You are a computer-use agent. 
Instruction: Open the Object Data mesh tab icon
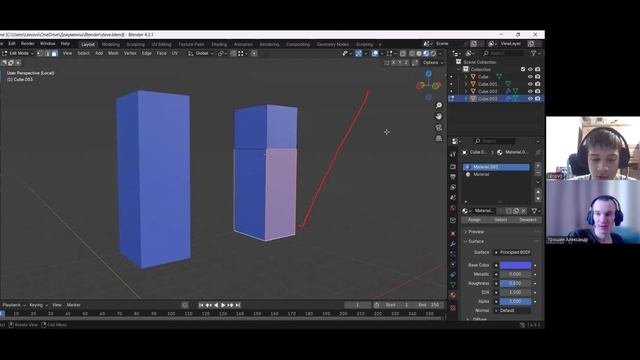(453, 284)
